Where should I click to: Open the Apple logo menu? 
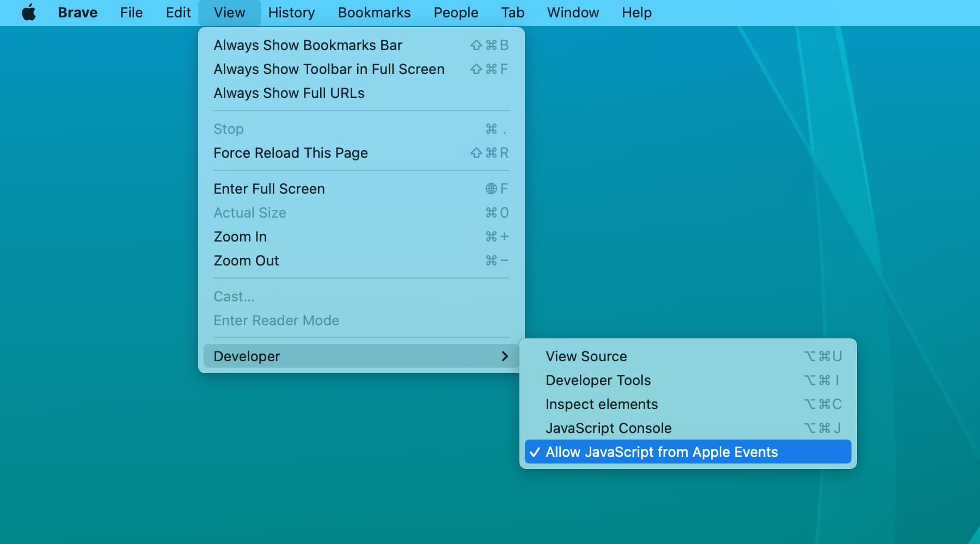pos(29,13)
